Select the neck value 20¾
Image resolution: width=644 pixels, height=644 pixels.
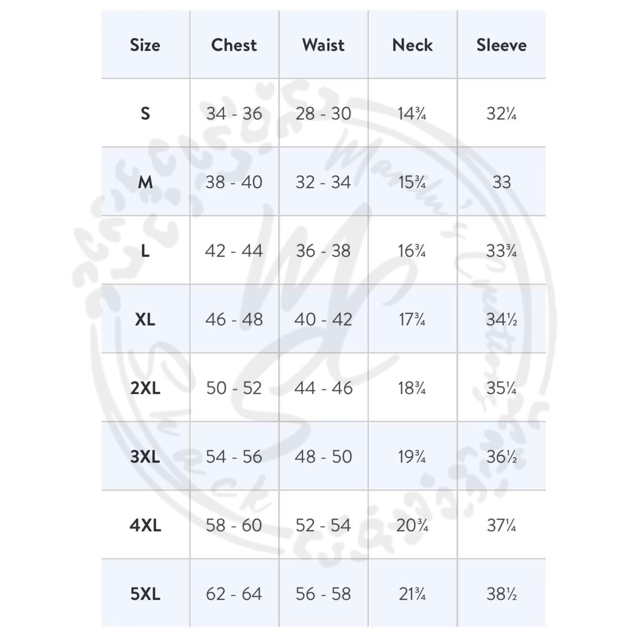pyautogui.click(x=412, y=525)
